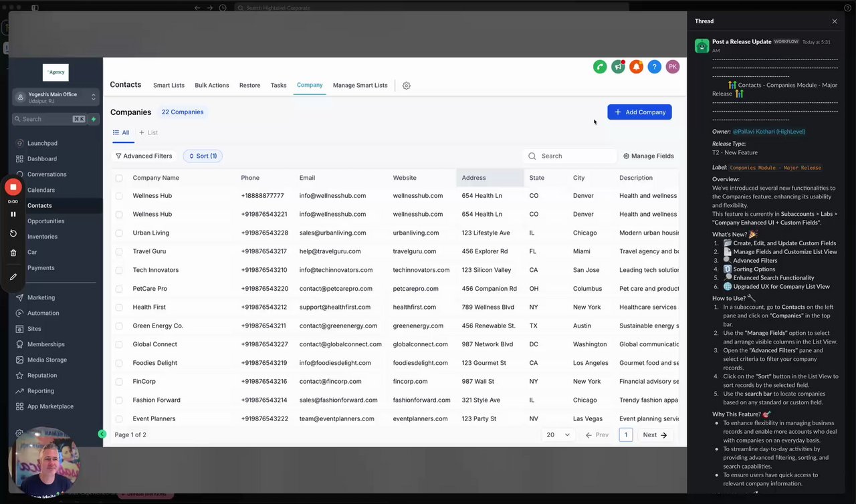Image resolution: width=856 pixels, height=504 pixels.
Task: Check the Travel Guru row checkbox
Action: pos(119,251)
